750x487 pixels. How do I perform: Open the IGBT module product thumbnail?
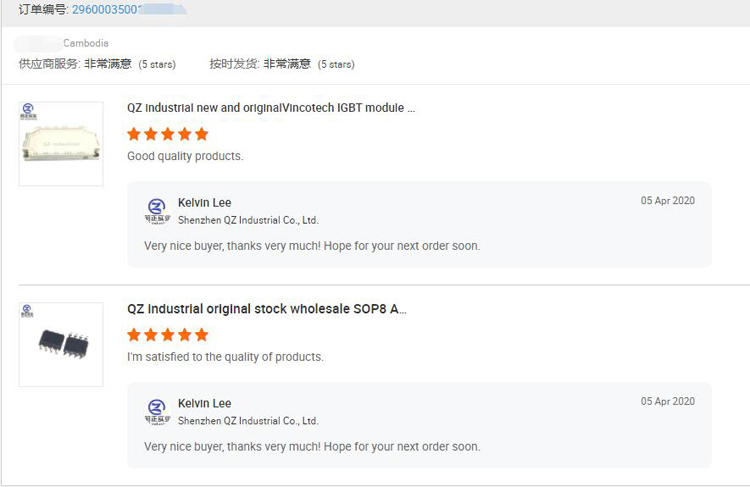pyautogui.click(x=61, y=145)
